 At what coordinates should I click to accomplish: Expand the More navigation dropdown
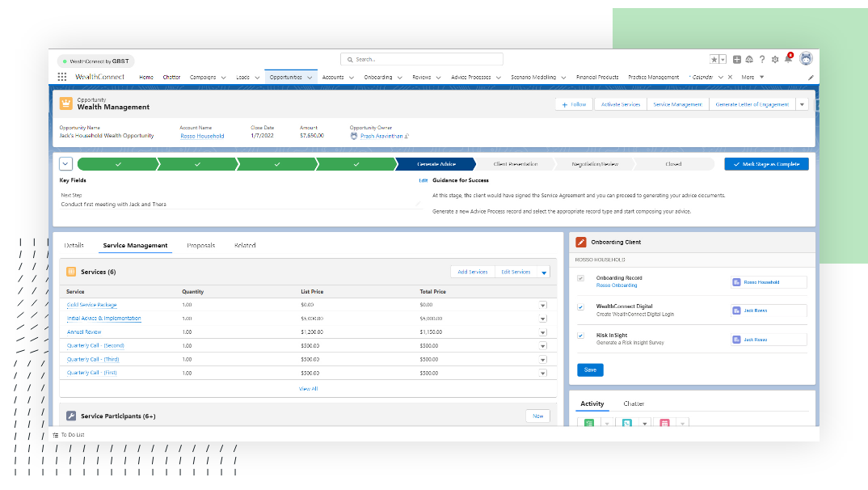(x=761, y=77)
